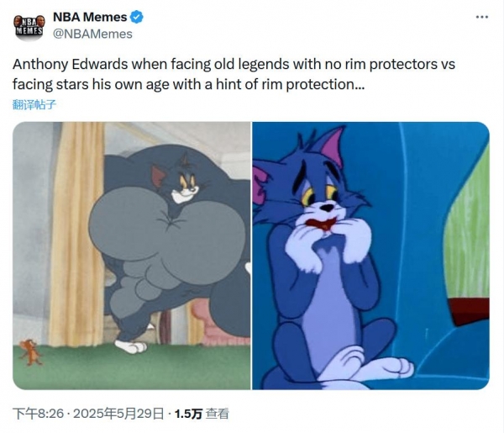Open the left muscular Tom image
This screenshot has width=504, height=433.
pyautogui.click(x=132, y=256)
